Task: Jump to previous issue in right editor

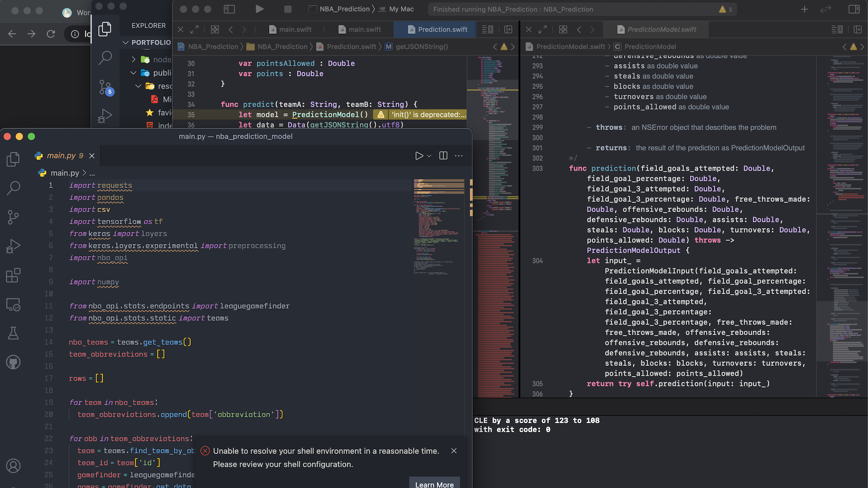Action: pyautogui.click(x=844, y=47)
